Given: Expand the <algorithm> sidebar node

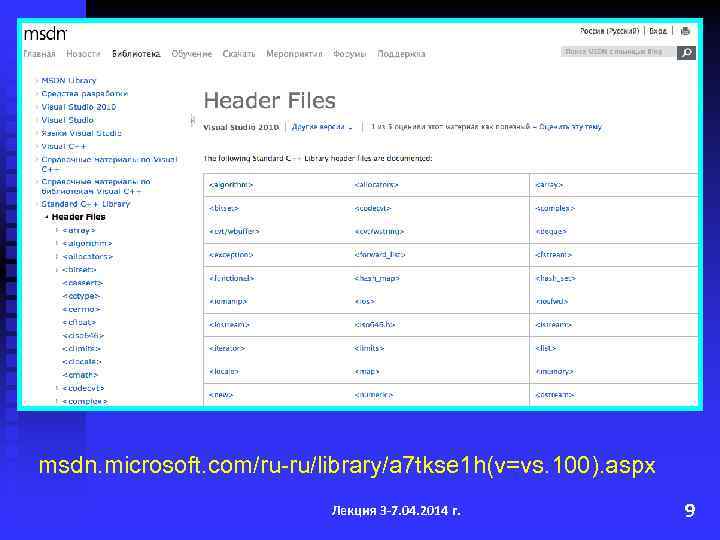Looking at the screenshot, I should (57, 243).
